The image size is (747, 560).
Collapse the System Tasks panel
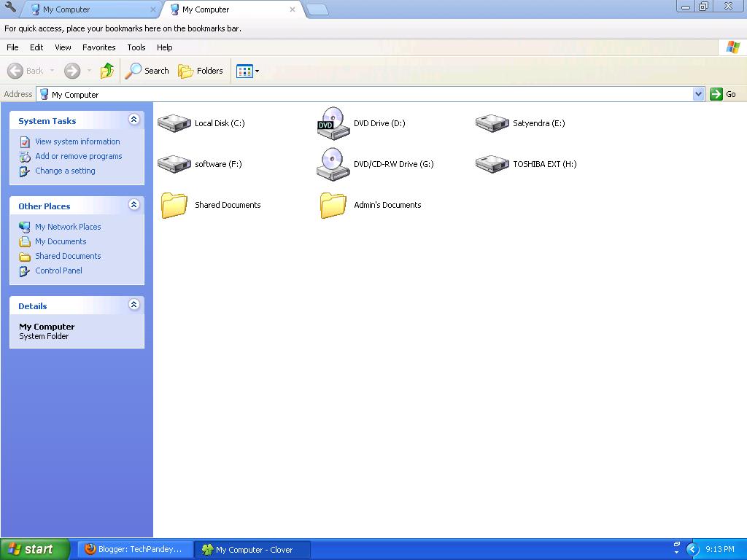coord(134,120)
